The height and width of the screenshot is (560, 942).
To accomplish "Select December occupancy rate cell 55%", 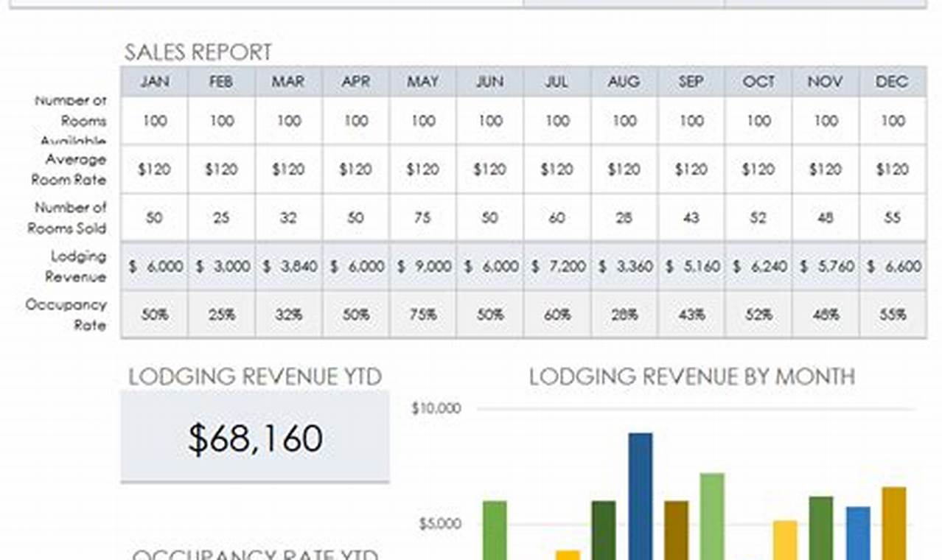I will (892, 315).
